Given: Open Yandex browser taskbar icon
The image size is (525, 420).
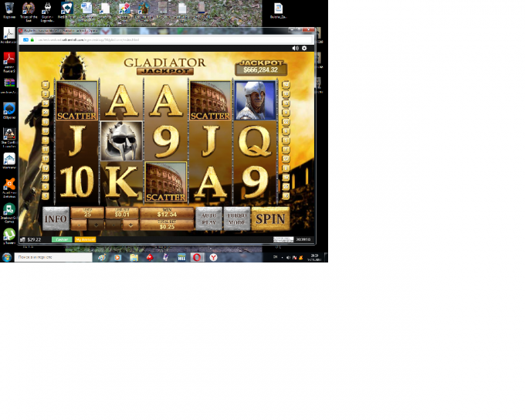Looking at the screenshot, I should [213, 257].
